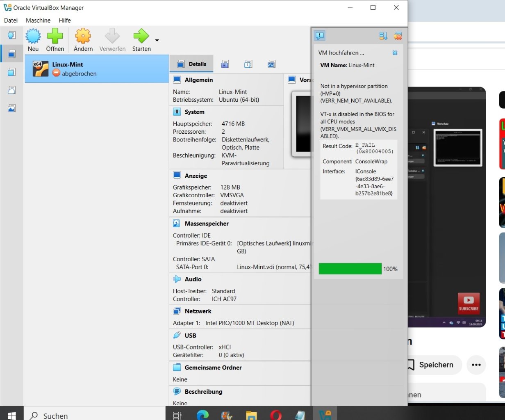Expand the Starten dropdown arrow
Viewport: 505px width, 420px height.
pyautogui.click(x=157, y=40)
